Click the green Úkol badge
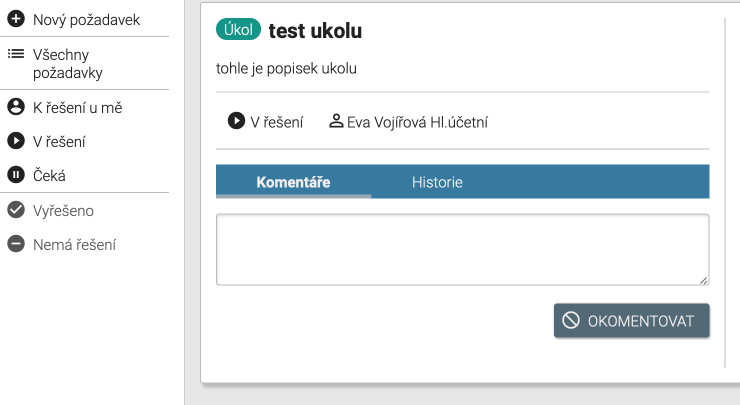Screen dimensions: 740x405 click(x=238, y=31)
